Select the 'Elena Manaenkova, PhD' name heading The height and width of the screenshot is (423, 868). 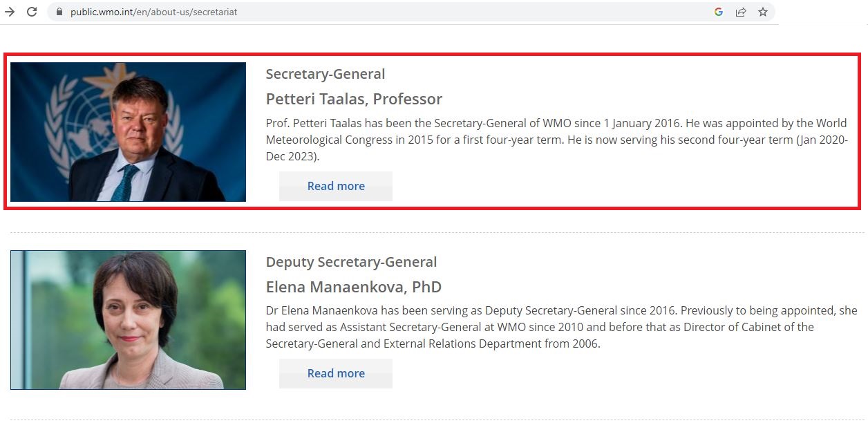(354, 287)
